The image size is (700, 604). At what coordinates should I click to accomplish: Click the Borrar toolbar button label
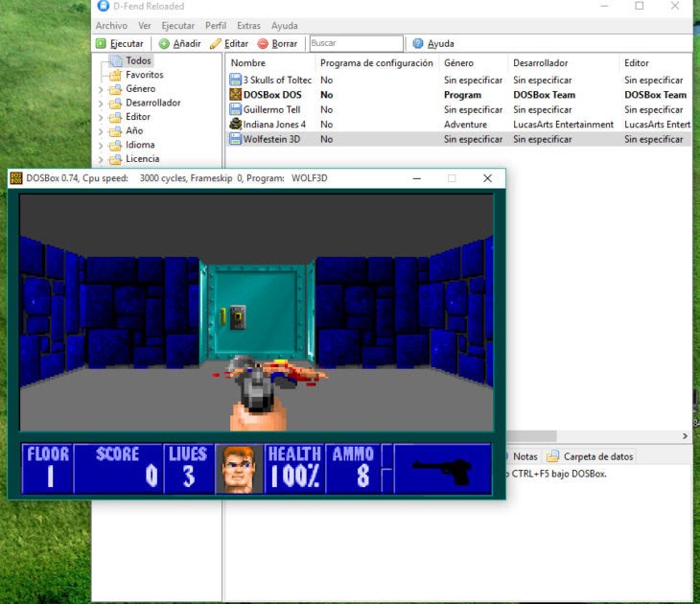(285, 44)
